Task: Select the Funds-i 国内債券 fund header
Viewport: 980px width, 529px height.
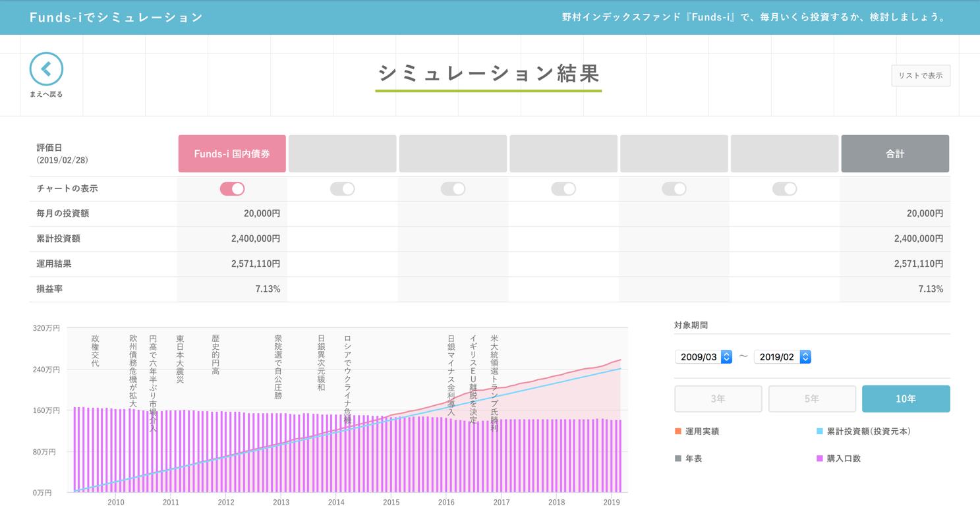Action: click(232, 153)
